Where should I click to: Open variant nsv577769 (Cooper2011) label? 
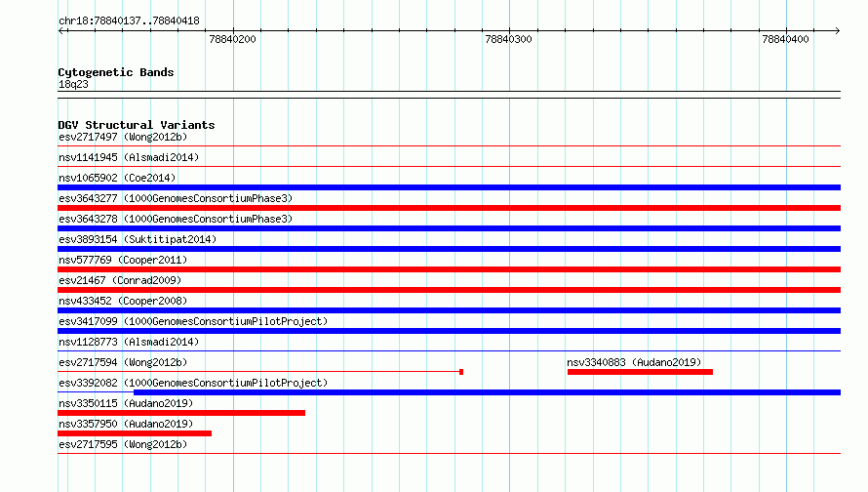point(123,260)
